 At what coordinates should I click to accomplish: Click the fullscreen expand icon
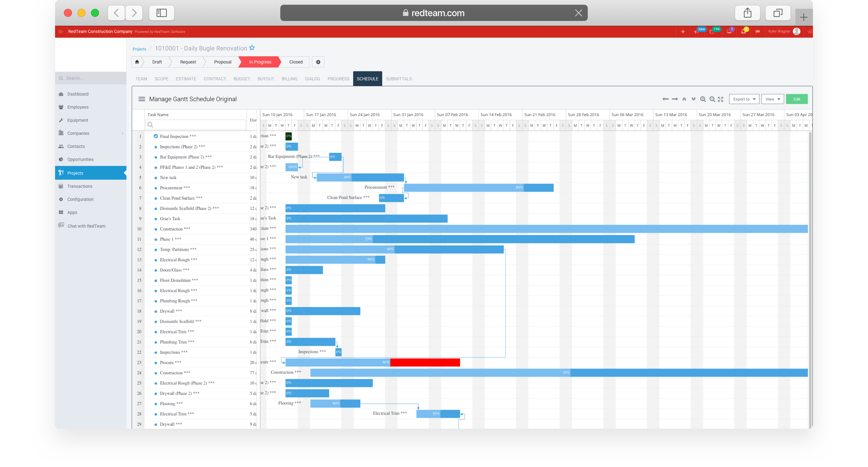(x=720, y=99)
